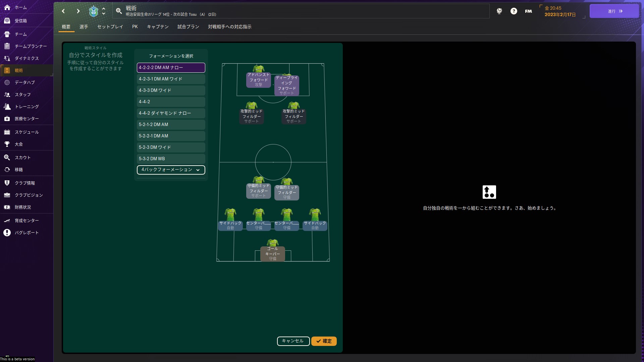Open Bug Report (バグレポート) icon

tap(7, 233)
